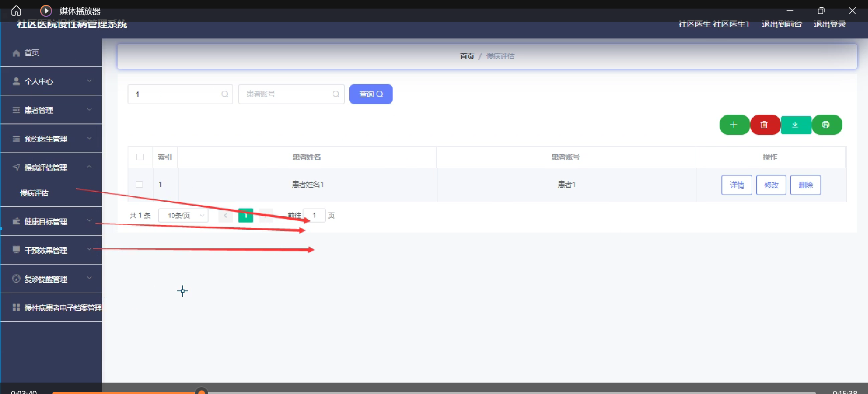Screen dimensions: 868x394
Task: Click the list icon beside 预约医生管理
Action: (x=16, y=138)
